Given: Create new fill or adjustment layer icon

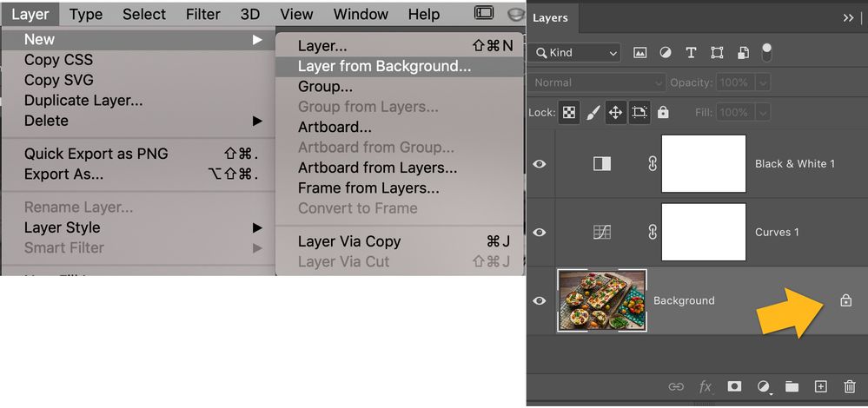Looking at the screenshot, I should coord(764,386).
